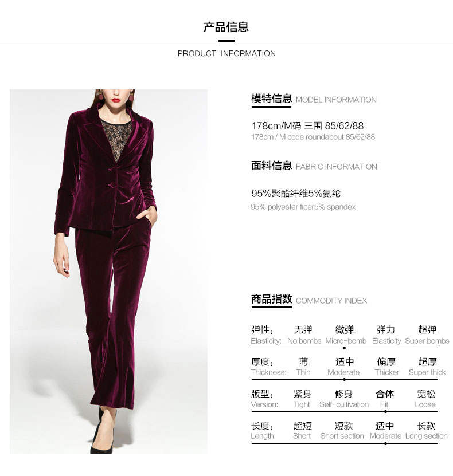
Task: Select the 薄 Thin thickness option
Action: [x=303, y=367]
